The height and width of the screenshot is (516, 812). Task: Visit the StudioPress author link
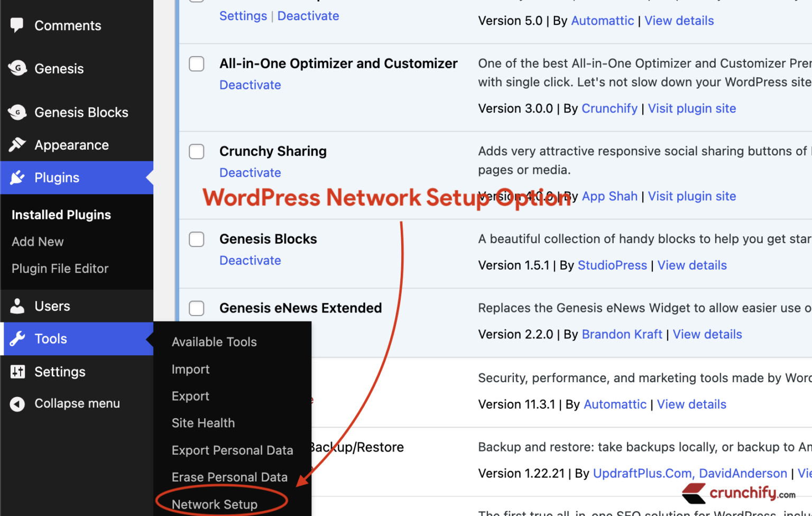point(612,265)
